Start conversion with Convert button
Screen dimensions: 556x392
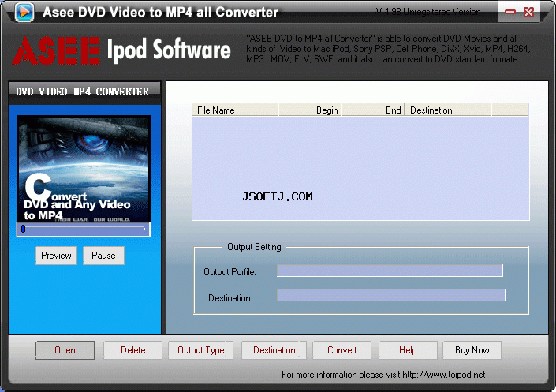tap(341, 350)
